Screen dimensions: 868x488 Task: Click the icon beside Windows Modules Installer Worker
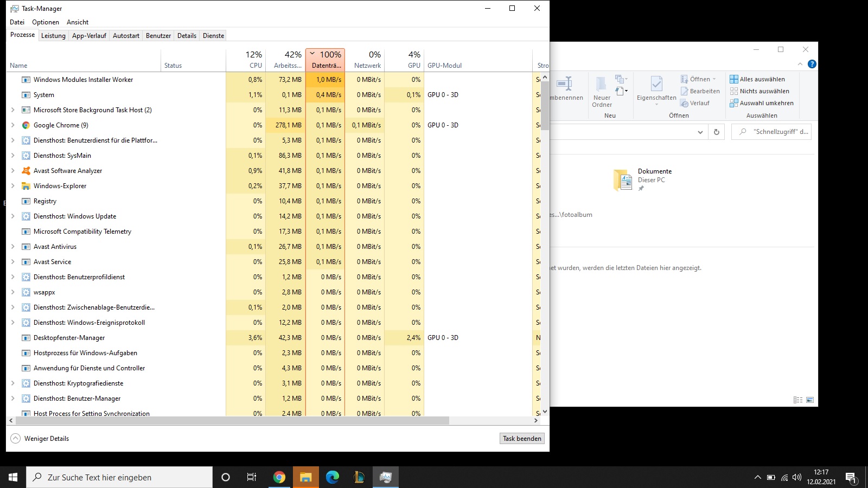coord(25,80)
